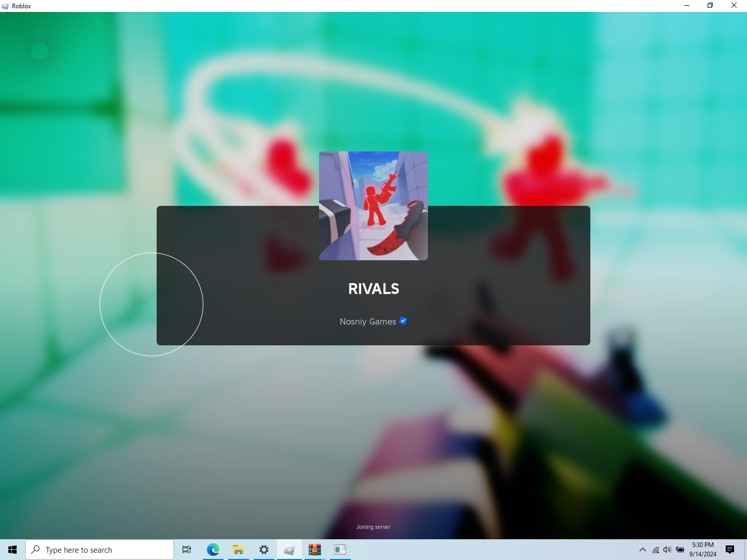
Task: Switch to the Roblox taskbar app
Action: 289,550
